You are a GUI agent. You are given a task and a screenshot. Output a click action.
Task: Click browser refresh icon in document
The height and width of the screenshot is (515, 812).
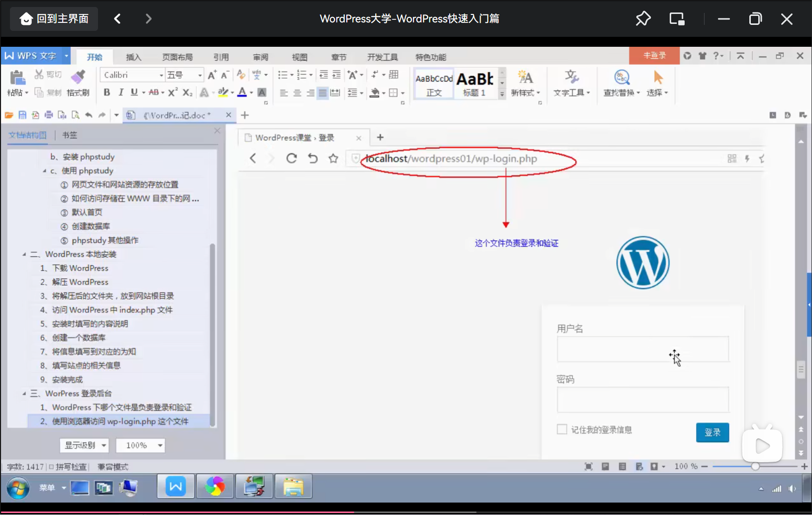point(292,158)
